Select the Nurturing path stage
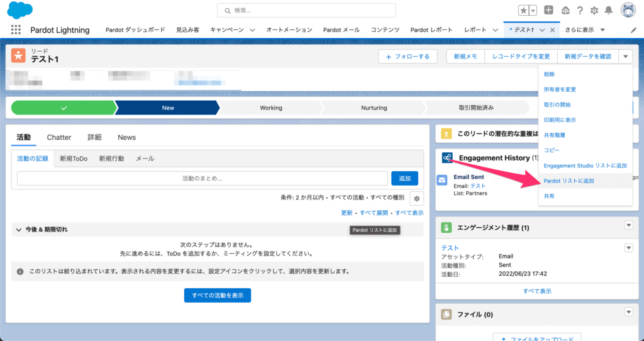 (374, 108)
